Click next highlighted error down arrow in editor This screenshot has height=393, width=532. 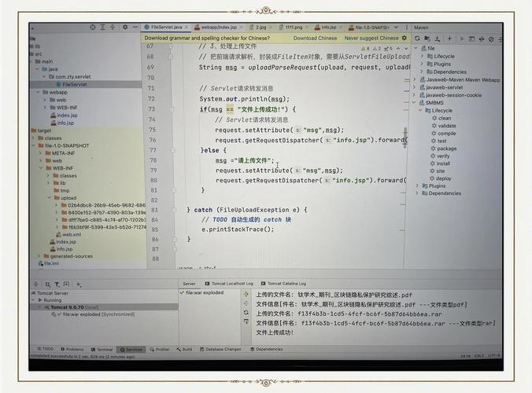tap(406, 49)
